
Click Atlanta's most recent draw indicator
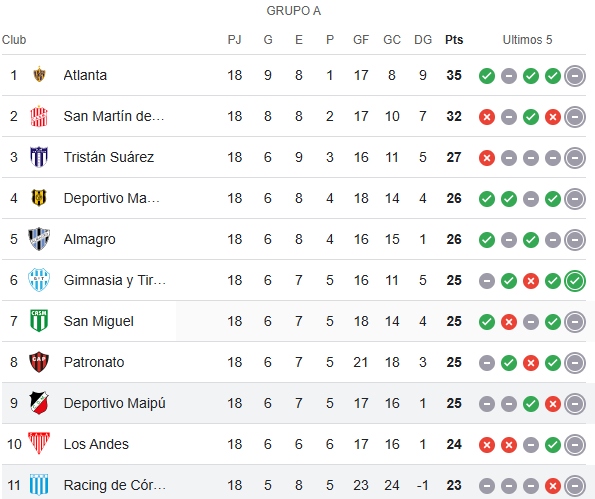point(575,76)
